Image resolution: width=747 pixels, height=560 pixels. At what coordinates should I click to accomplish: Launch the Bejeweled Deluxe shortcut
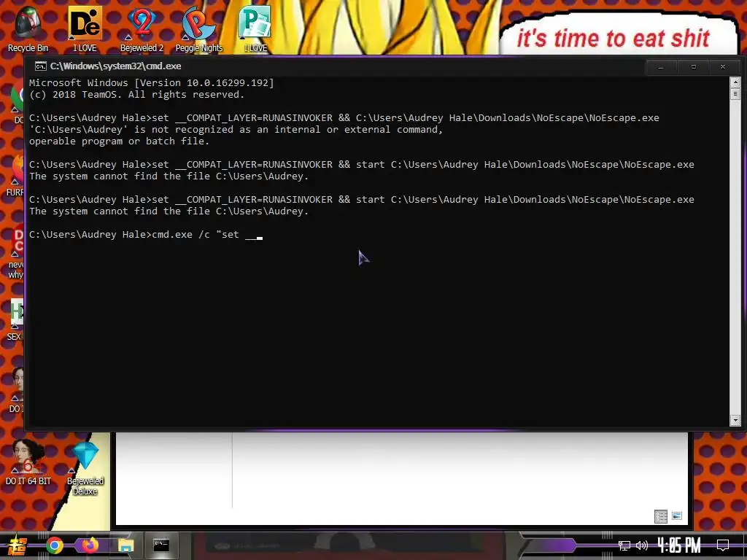[x=85, y=467]
